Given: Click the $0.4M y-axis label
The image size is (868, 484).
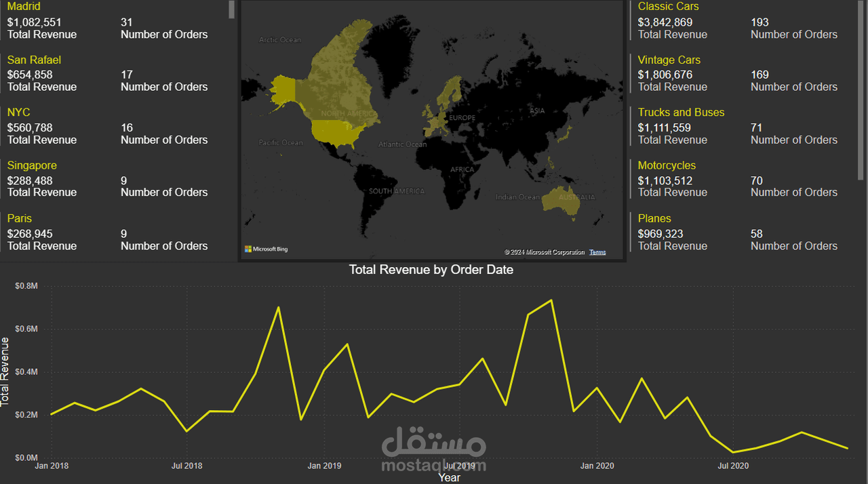Looking at the screenshot, I should (x=26, y=372).
